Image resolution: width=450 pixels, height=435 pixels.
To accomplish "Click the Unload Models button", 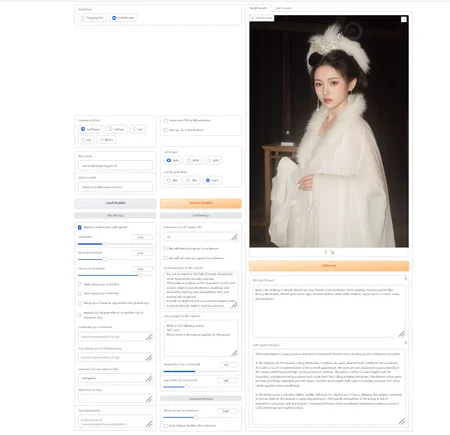I will pos(201,203).
